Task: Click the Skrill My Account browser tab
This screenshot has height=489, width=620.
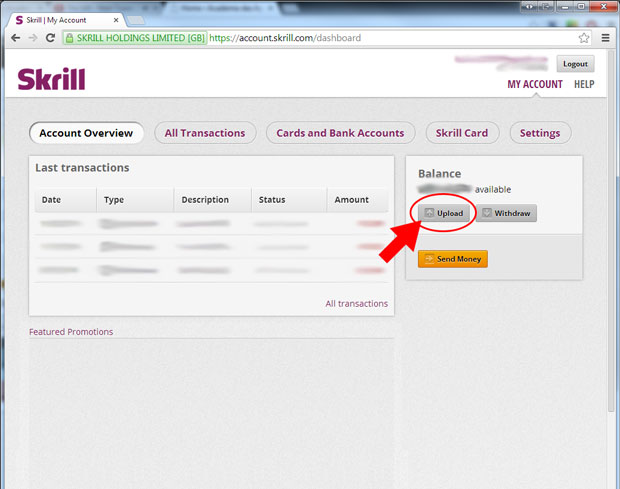Action: point(67,20)
